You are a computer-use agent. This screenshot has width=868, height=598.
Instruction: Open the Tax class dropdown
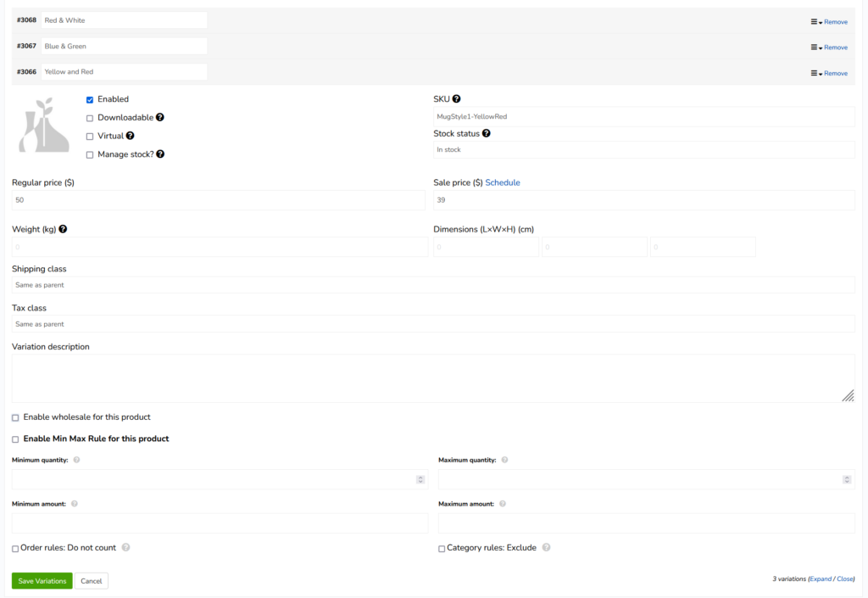(x=432, y=324)
